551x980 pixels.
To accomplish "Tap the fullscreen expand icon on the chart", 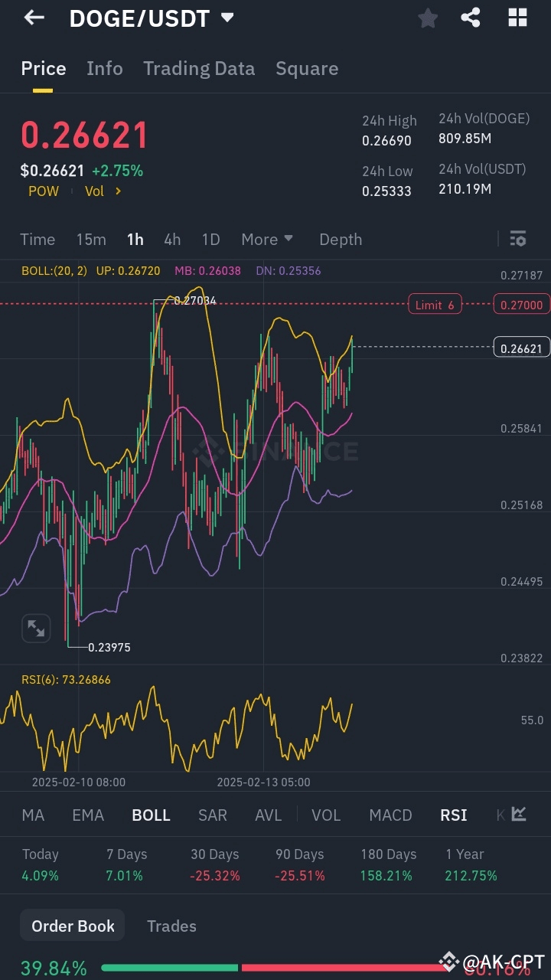I will pyautogui.click(x=36, y=628).
